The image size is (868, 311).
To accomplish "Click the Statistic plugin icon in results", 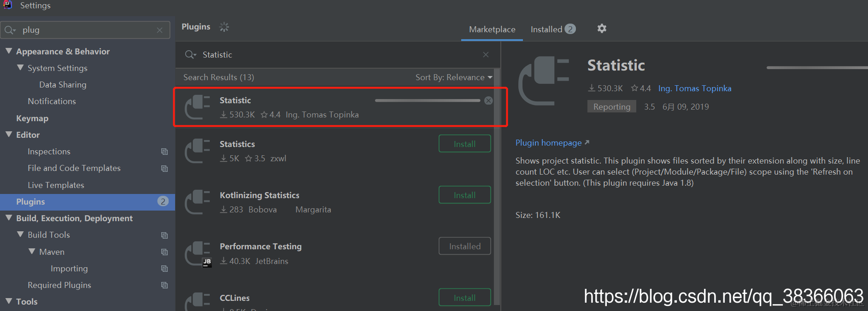I will [197, 107].
